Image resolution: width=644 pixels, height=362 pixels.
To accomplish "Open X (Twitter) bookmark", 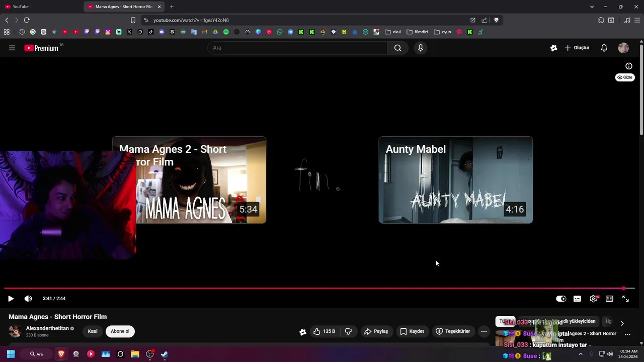I will (x=129, y=32).
